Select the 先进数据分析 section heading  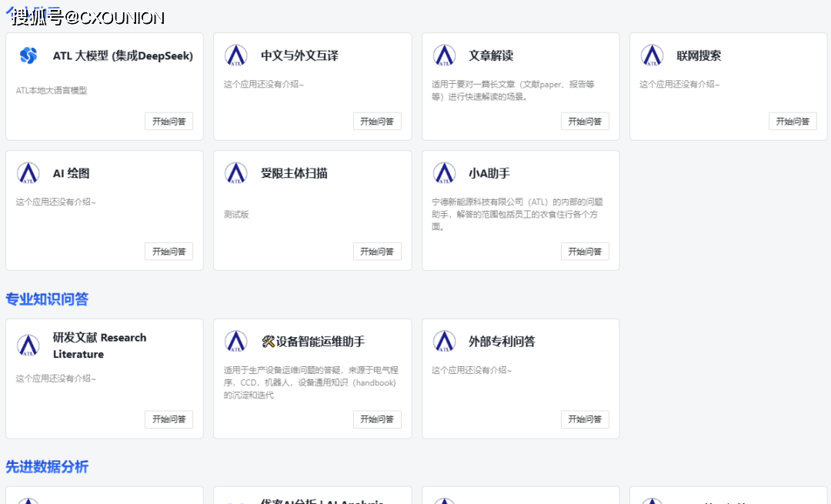coord(47,466)
